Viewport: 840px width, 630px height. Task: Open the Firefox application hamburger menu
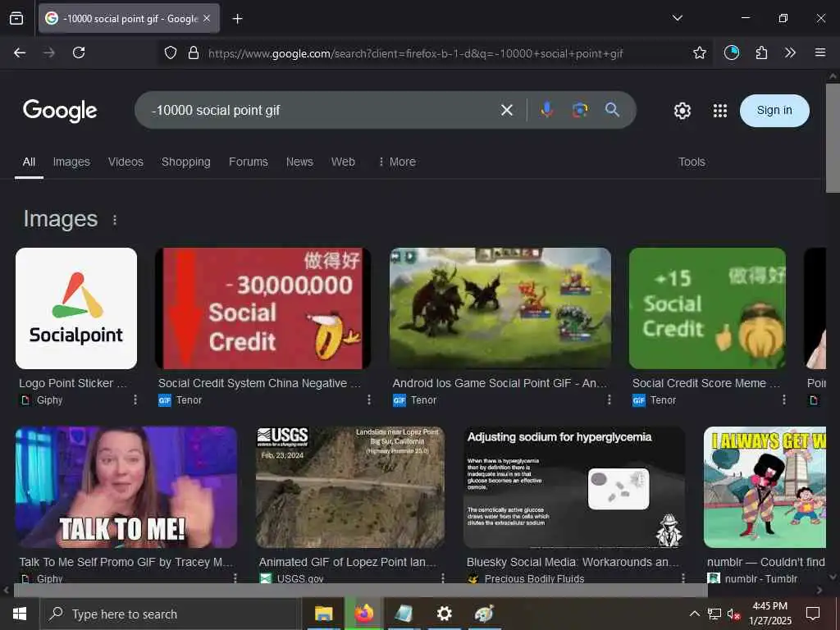pos(819,52)
